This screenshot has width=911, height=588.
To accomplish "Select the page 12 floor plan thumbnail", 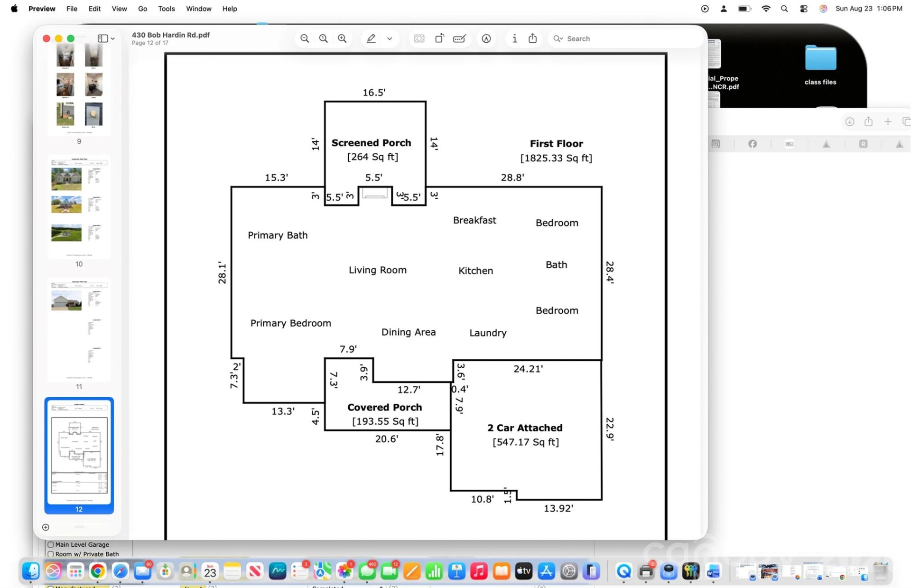I will click(x=79, y=452).
